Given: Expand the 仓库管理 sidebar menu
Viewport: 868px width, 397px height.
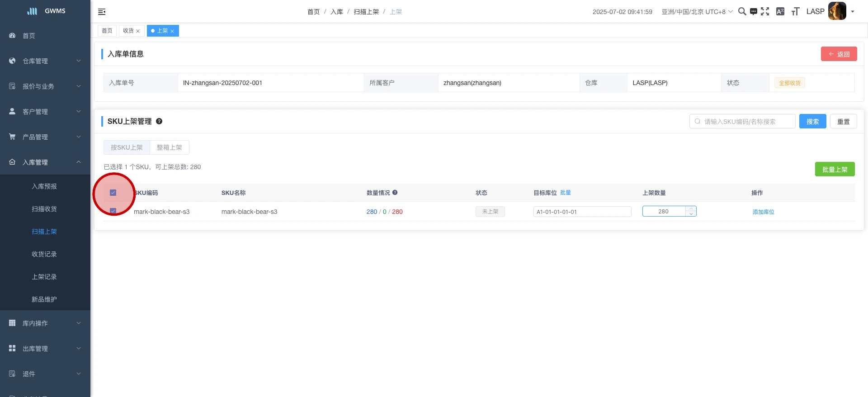Looking at the screenshot, I should [45, 61].
